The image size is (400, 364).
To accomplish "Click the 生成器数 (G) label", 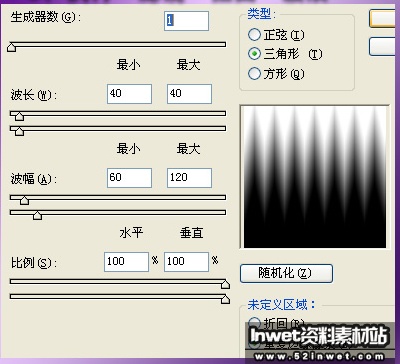I will pos(45,17).
